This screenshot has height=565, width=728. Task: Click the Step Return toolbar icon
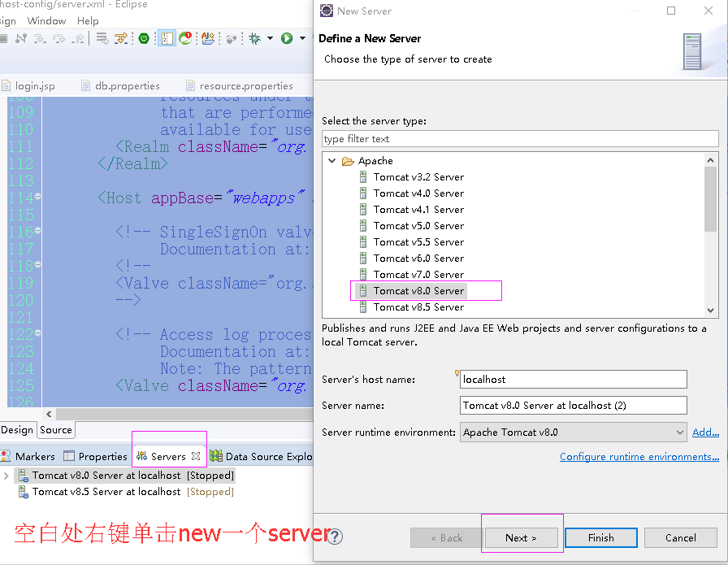[78, 38]
